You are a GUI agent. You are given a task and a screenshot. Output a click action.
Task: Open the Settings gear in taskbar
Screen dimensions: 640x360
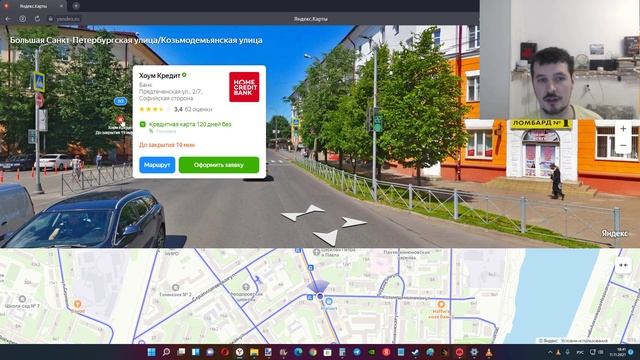pyautogui.click(x=474, y=352)
